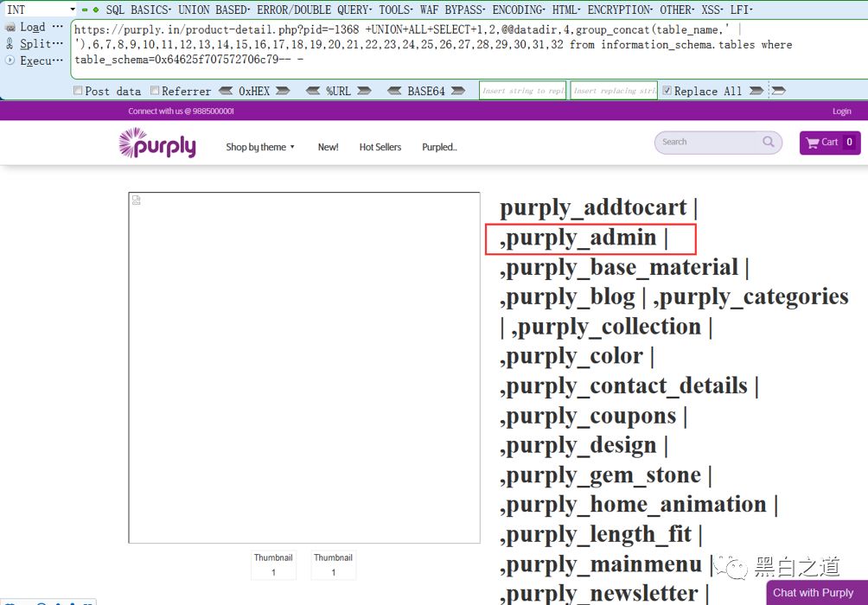
Task: Enable the Post data checkbox
Action: [78, 91]
